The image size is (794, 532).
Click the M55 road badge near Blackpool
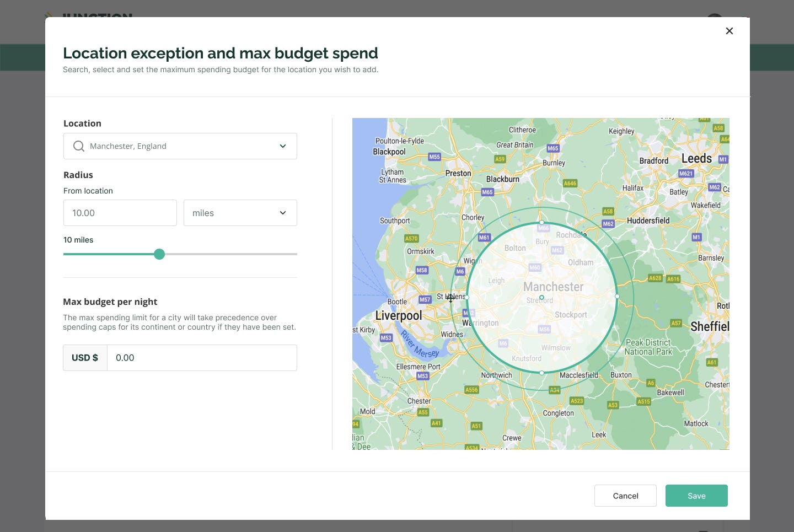click(x=434, y=157)
